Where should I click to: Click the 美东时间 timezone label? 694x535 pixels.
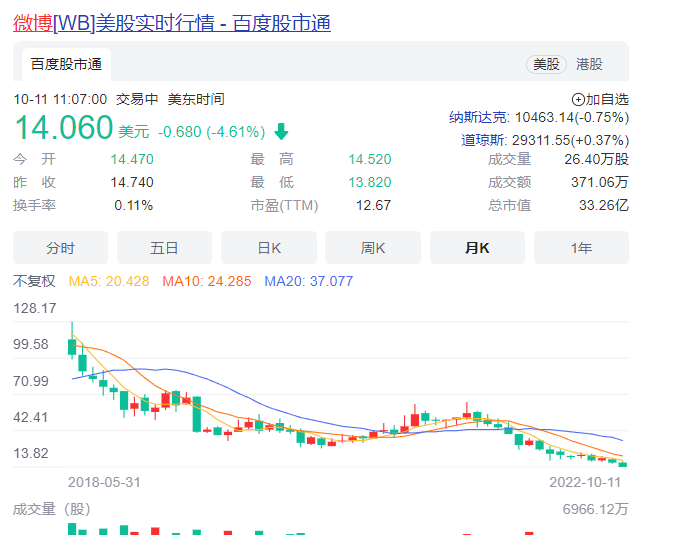pos(196,99)
